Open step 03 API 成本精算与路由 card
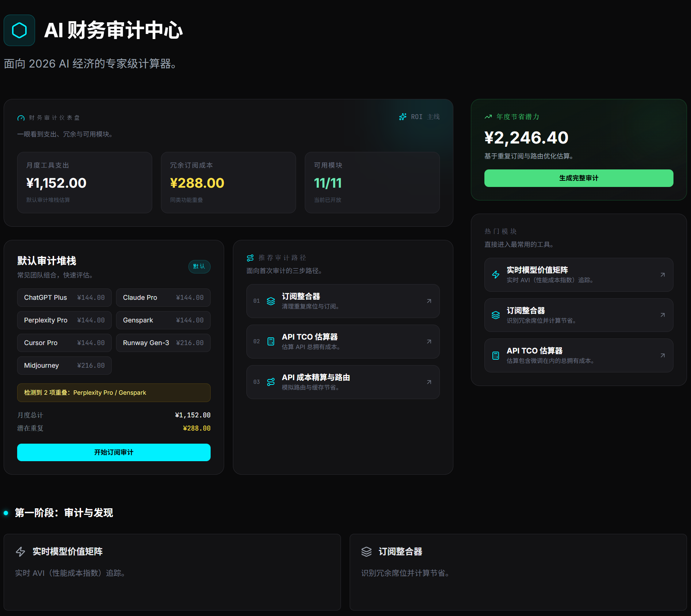Screen dimensions: 691x616 (343, 382)
